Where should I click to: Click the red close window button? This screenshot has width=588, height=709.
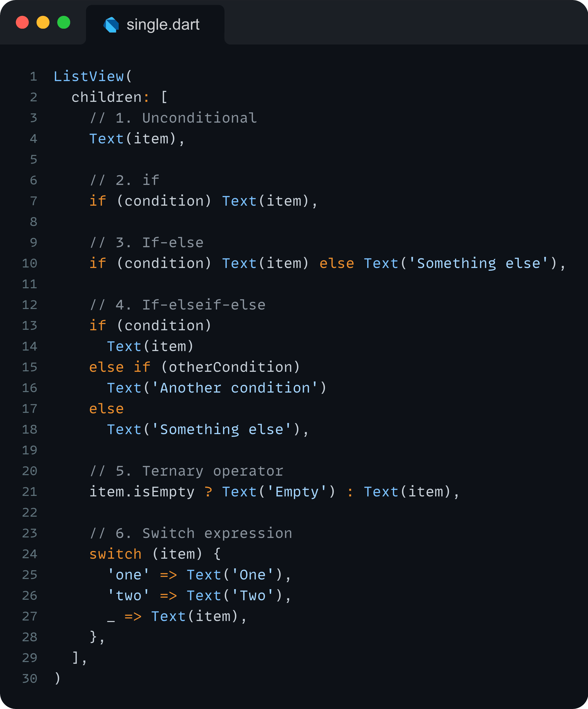22,23
